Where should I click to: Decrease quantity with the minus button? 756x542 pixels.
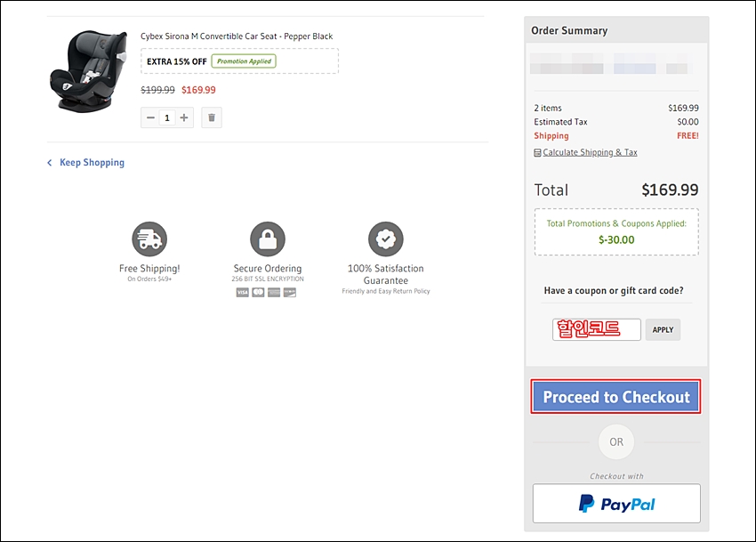pyautogui.click(x=150, y=117)
